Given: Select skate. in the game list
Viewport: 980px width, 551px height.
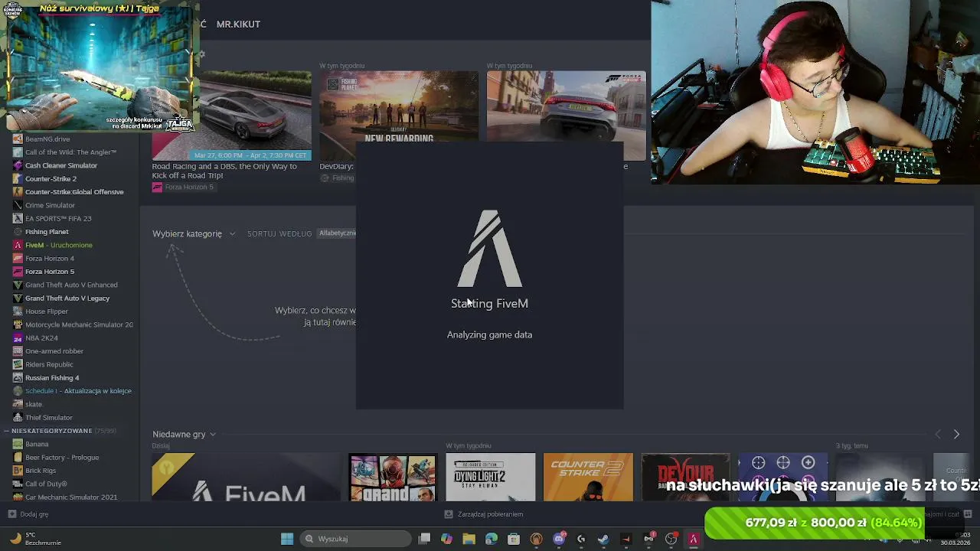Looking at the screenshot, I should pos(34,404).
